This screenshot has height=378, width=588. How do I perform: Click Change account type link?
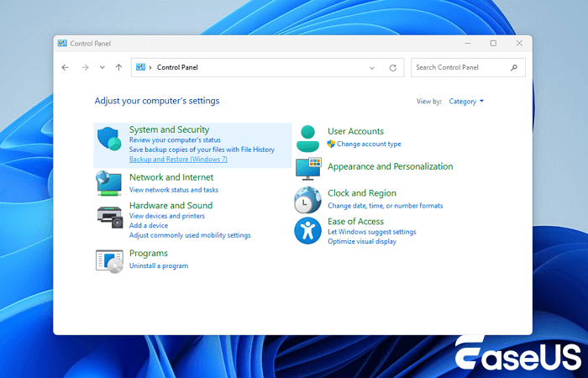tap(369, 144)
